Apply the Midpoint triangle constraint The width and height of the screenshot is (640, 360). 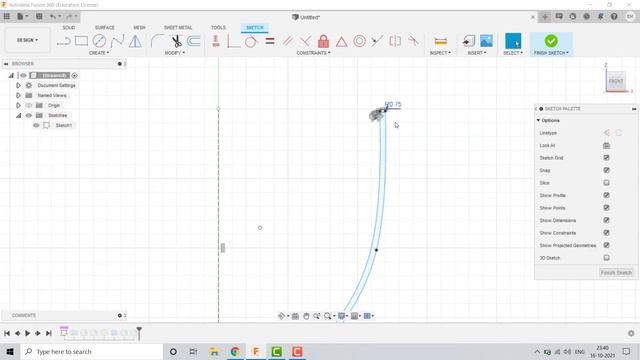coord(342,41)
